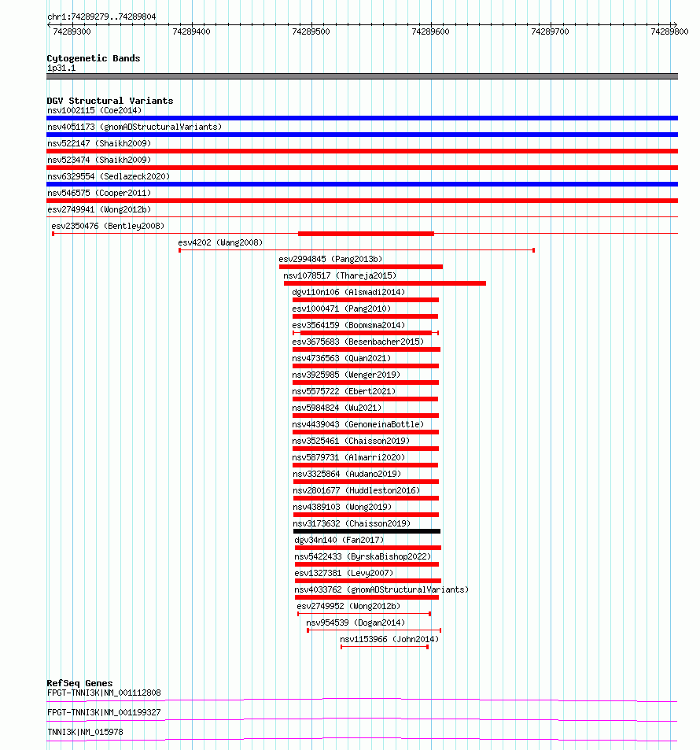
Task: Click nsv4033762 (gnomADStructuralVariants) label
Action: point(381,589)
